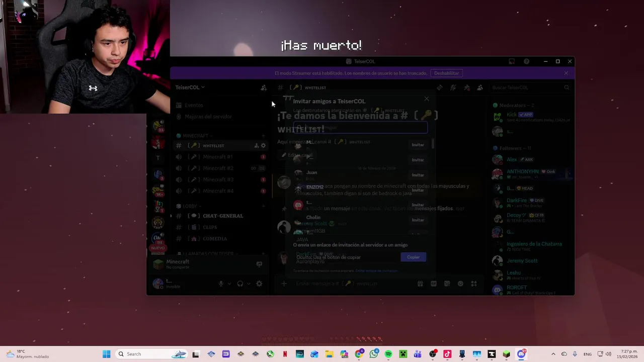Open Spotify from the taskbar

(388, 354)
